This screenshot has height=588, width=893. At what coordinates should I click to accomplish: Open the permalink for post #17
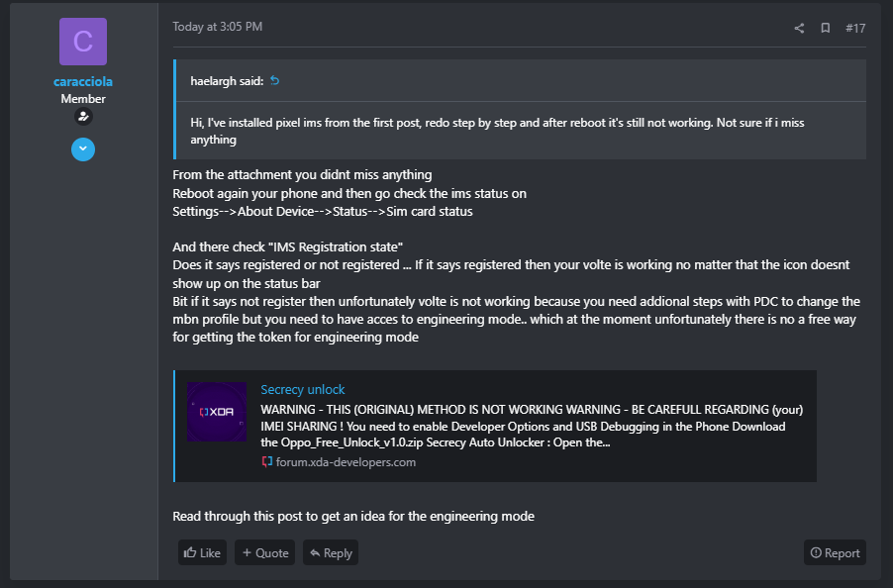855,28
